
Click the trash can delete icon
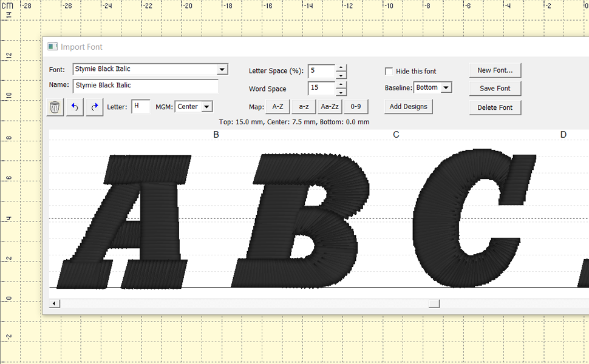point(55,107)
